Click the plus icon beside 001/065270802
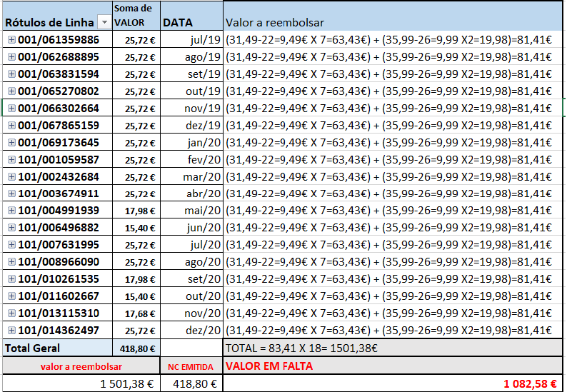The width and height of the screenshot is (567, 392). [x=11, y=91]
